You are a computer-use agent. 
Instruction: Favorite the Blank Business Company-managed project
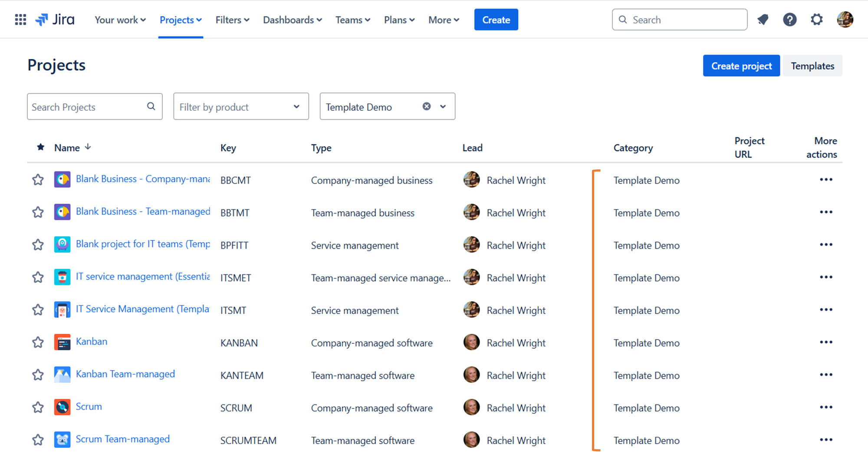click(38, 179)
